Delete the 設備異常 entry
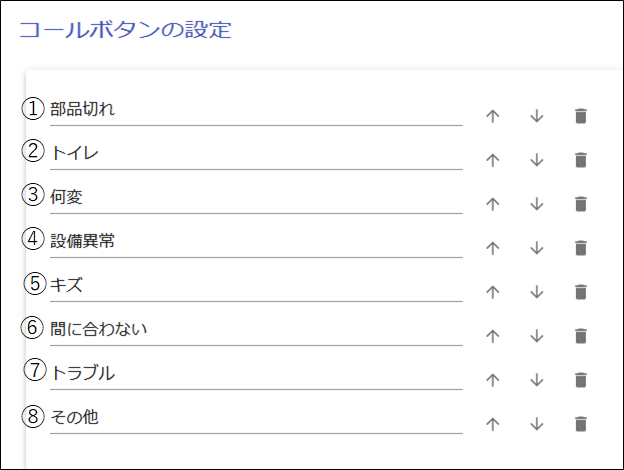Screen dimensions: 624x470 [x=580, y=248]
